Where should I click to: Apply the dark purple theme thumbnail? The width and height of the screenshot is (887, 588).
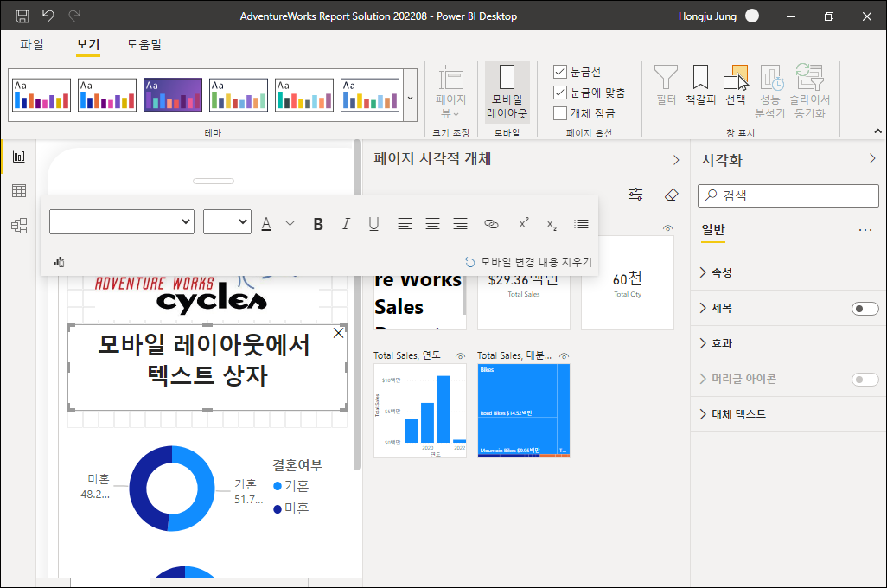click(x=173, y=95)
